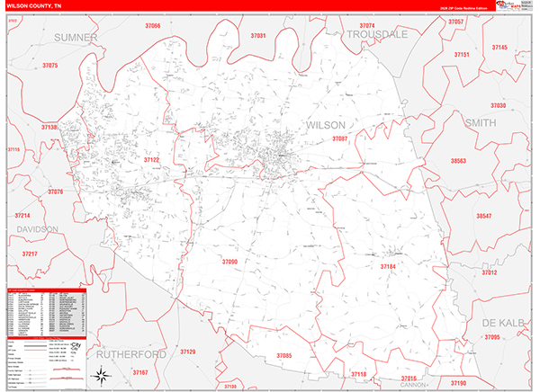
Task: Click the Market Maps logo in header
Action: coord(508,5)
